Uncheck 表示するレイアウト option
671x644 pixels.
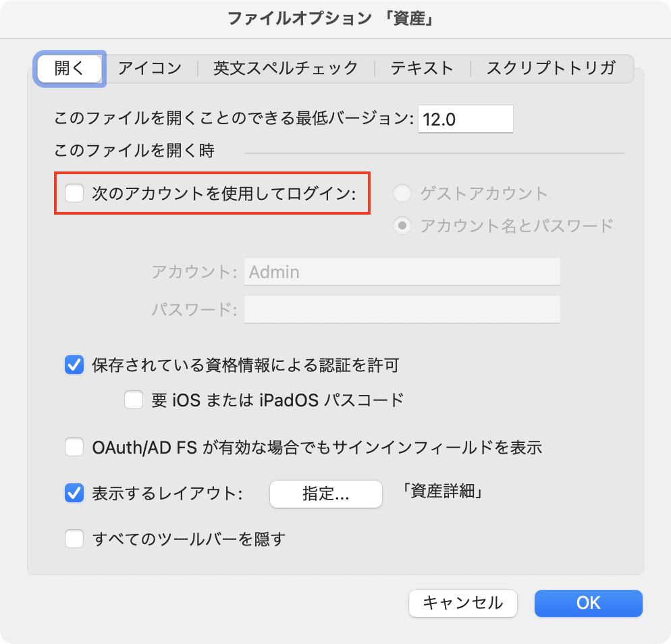coord(74,493)
